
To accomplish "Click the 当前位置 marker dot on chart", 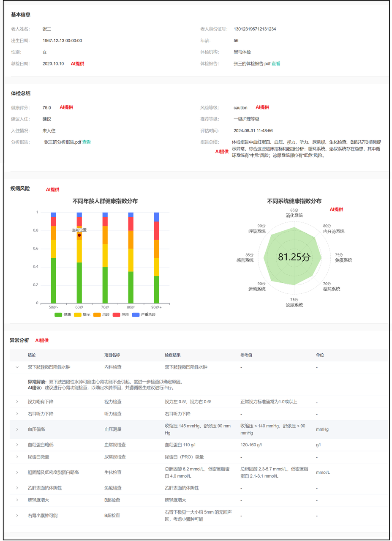I will (79, 235).
